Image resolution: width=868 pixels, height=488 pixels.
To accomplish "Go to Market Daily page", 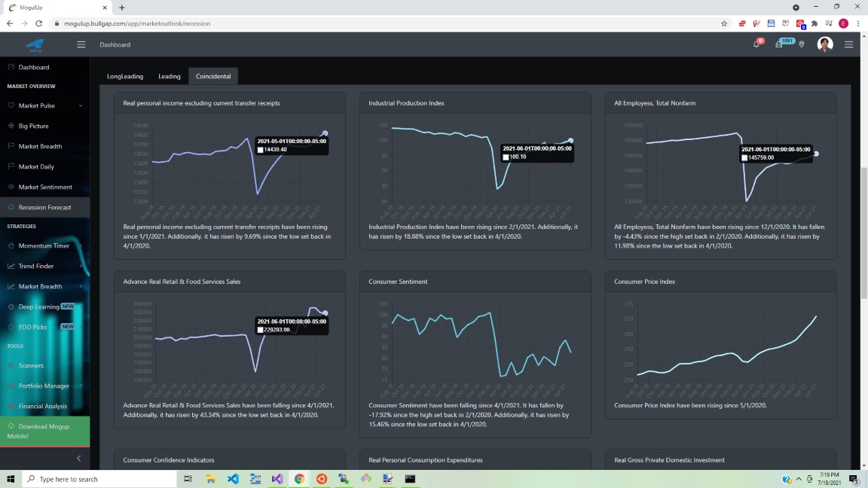I will 36,166.
